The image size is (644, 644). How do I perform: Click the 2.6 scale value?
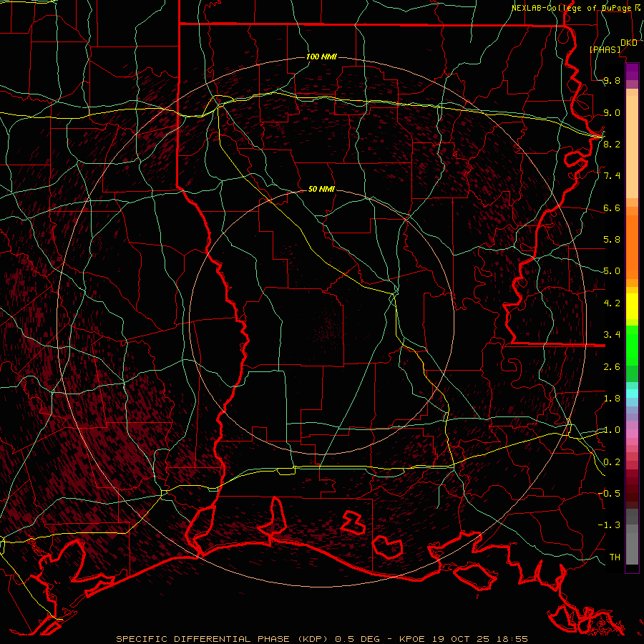612,367
